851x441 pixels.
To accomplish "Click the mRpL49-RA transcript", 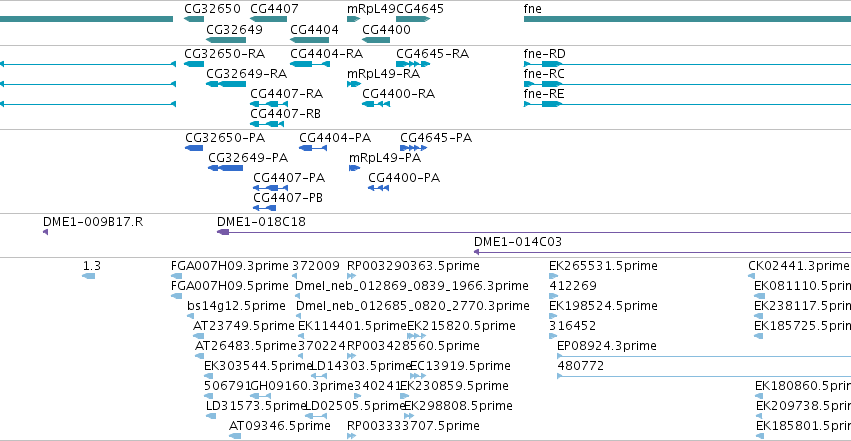I will pos(354,84).
